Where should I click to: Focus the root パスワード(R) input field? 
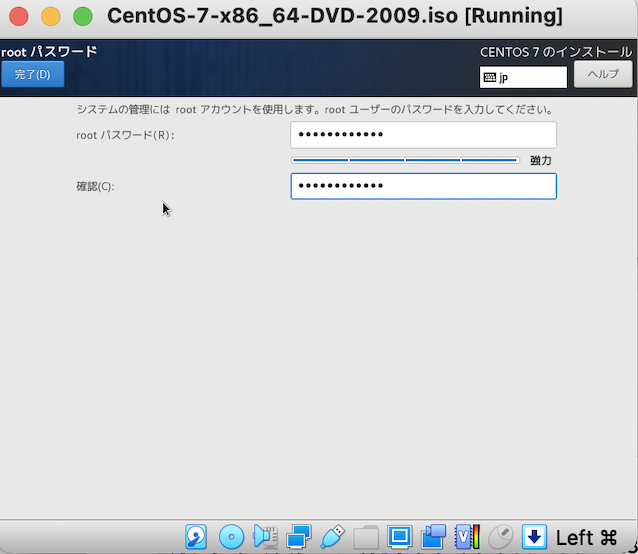423,135
